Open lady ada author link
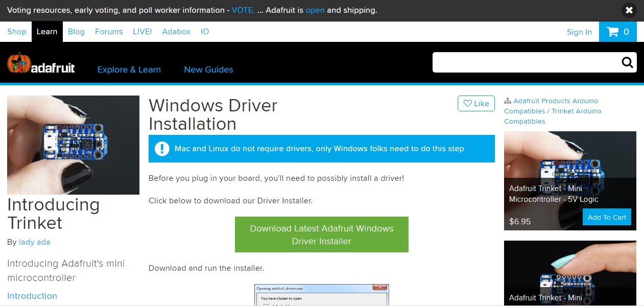Screen dimensions: 644x306 coord(35,242)
